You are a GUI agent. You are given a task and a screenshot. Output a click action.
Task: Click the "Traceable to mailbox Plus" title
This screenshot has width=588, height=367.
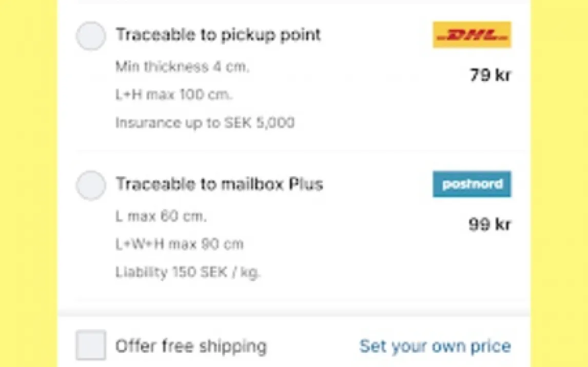219,184
